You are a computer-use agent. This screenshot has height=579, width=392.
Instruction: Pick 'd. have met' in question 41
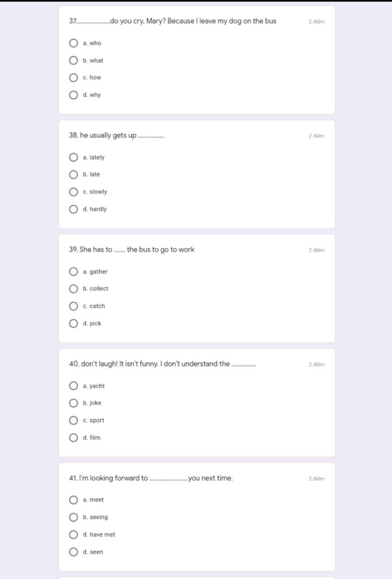[x=73, y=535]
